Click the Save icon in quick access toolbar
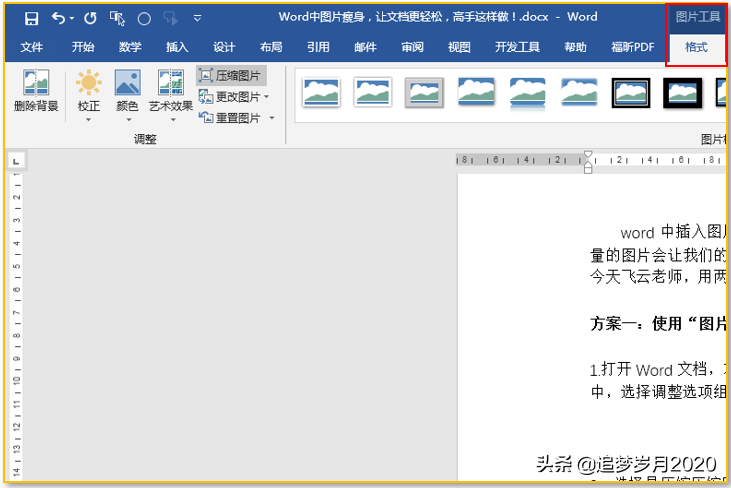731x488 pixels. (31, 19)
